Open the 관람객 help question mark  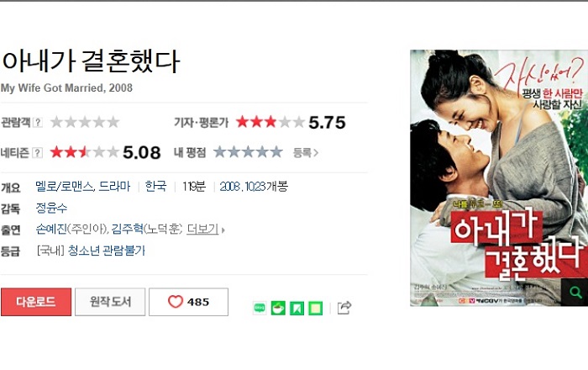38,122
